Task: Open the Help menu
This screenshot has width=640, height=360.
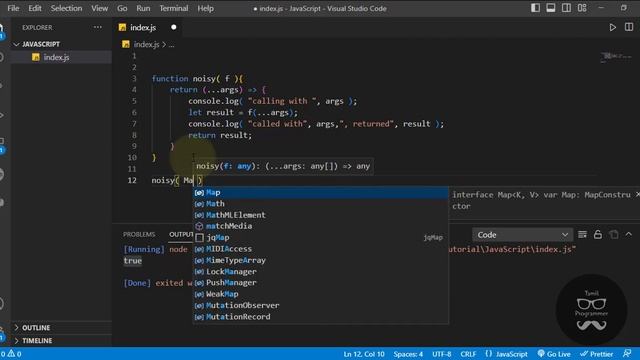Action: [x=205, y=8]
